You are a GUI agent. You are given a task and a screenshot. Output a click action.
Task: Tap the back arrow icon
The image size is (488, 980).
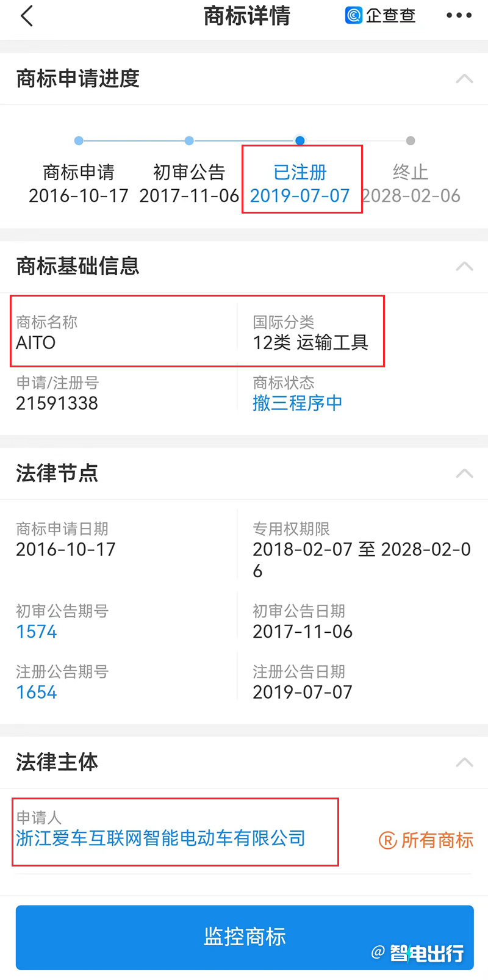[26, 16]
